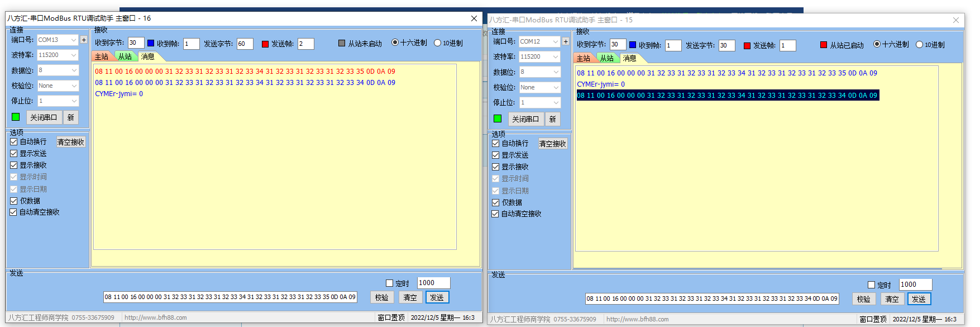Expand 波特率 baud rate dropdown in window 15
Image resolution: width=980 pixels, height=327 pixels.
[555, 56]
